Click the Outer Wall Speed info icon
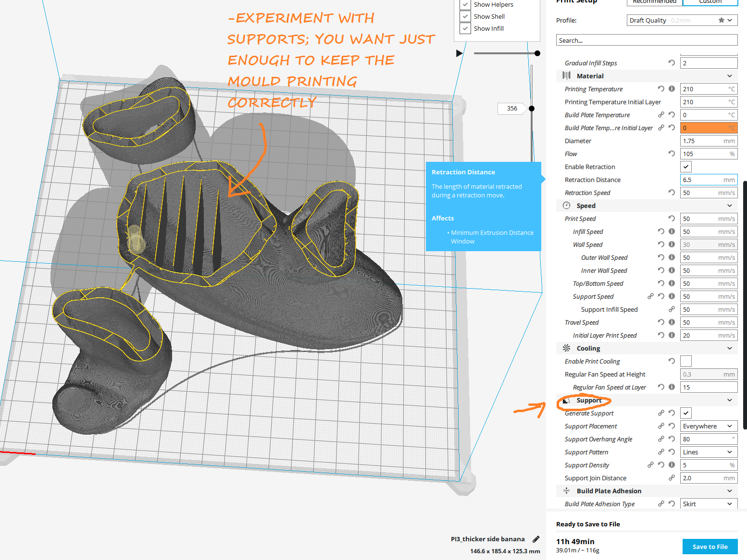This screenshot has width=747, height=560. (672, 257)
